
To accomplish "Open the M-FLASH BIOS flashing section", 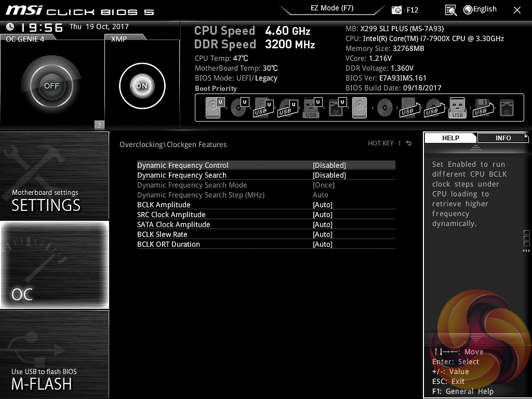I will point(54,354).
